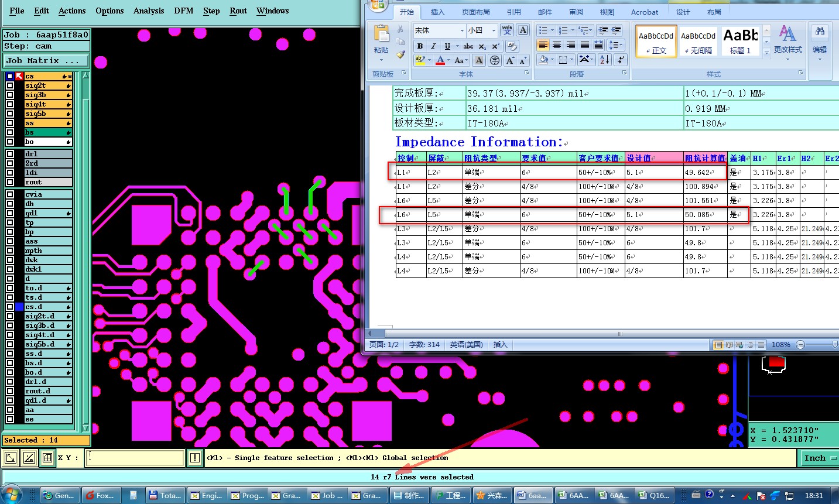Open the Inch units dropdown
Image resolution: width=839 pixels, height=504 pixels.
point(820,458)
